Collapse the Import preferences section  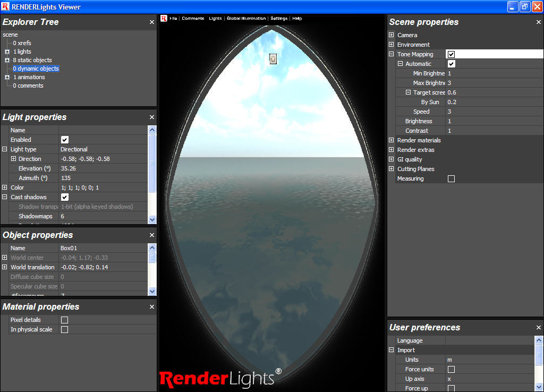click(392, 350)
